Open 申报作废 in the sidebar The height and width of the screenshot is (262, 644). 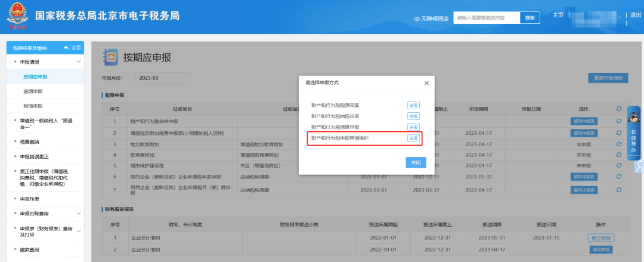click(x=30, y=199)
